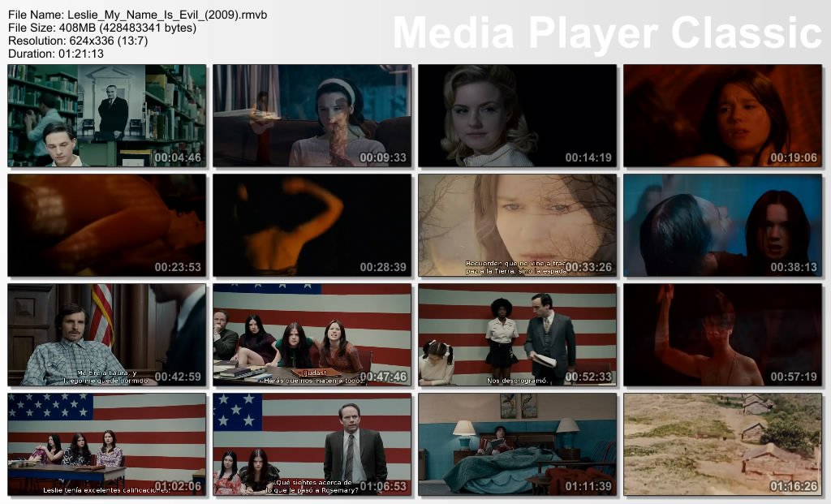
Task: Open the thumbnail at 01:02:06
Action: [x=107, y=444]
